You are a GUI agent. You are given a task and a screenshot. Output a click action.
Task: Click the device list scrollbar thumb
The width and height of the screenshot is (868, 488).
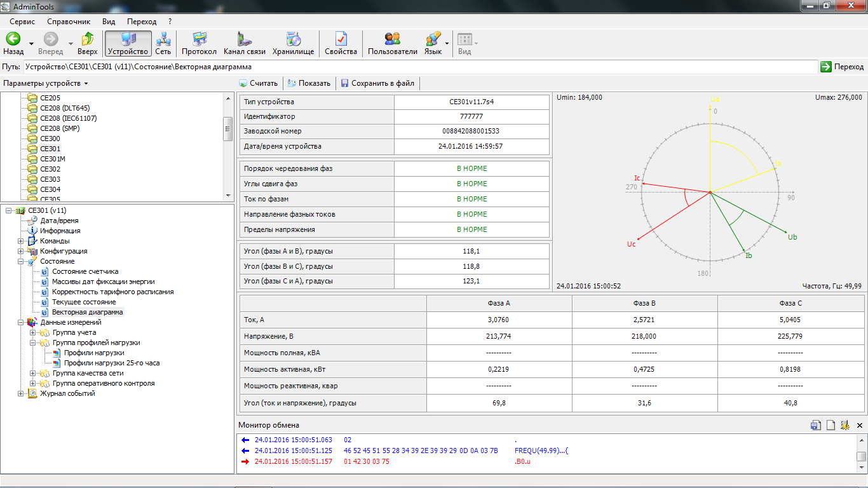click(x=228, y=129)
